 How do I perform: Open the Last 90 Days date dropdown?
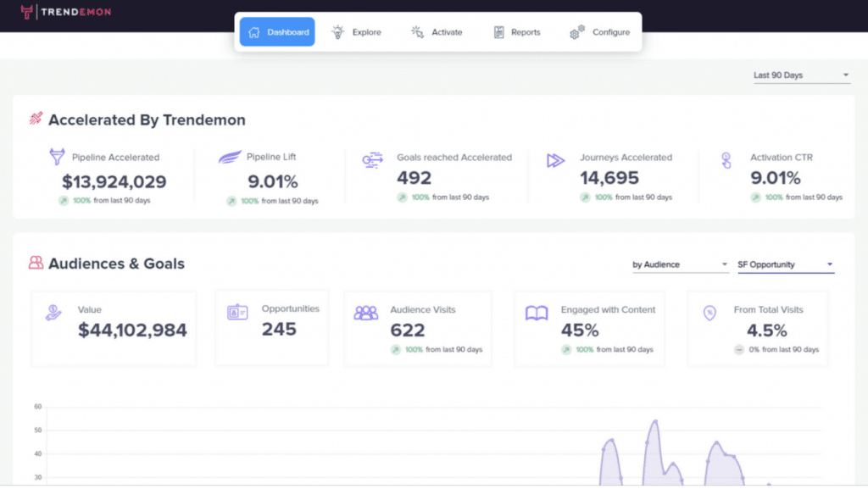pyautogui.click(x=801, y=75)
